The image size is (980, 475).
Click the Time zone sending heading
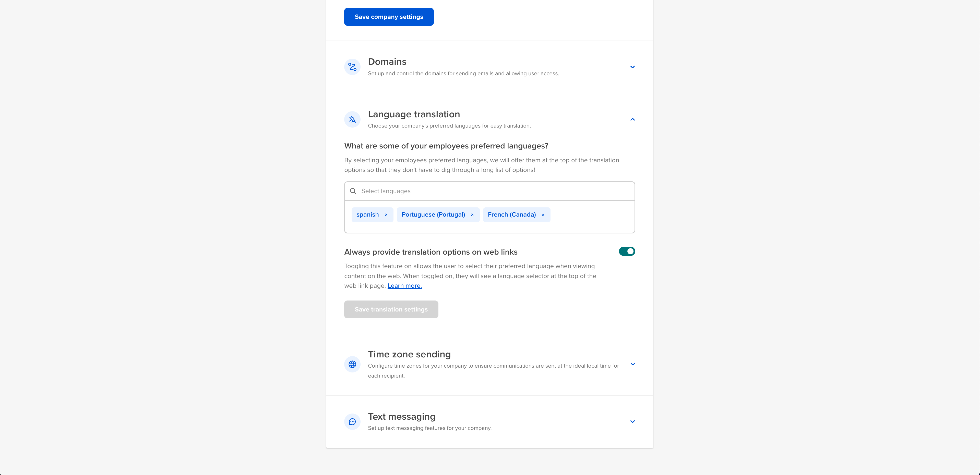click(409, 354)
